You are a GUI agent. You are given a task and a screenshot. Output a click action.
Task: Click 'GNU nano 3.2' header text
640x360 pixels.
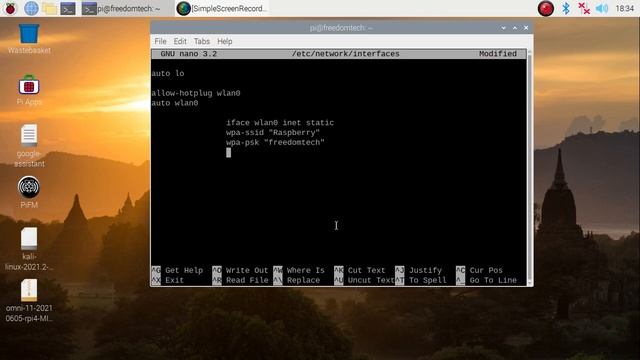click(189, 54)
